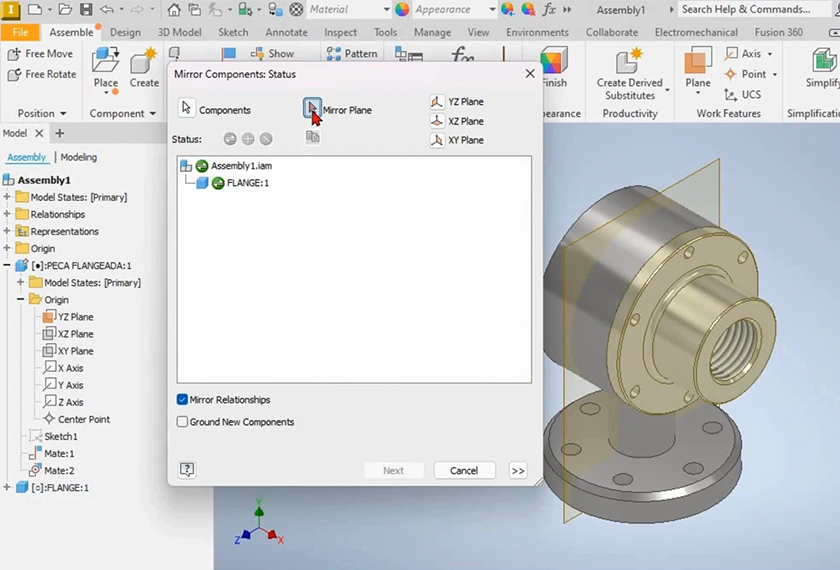Image resolution: width=840 pixels, height=570 pixels.
Task: Expand the FLANGE:1 node in browser
Action: [x=7, y=488]
